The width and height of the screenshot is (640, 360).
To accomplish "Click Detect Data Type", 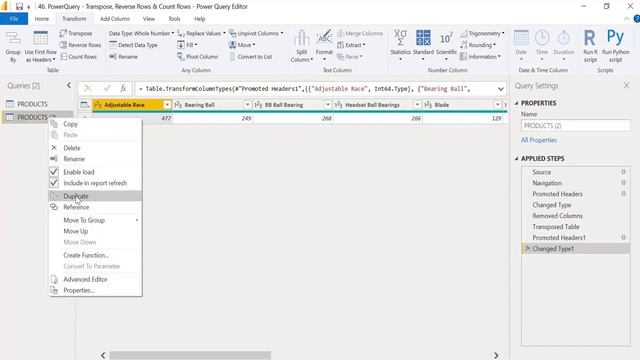I will (x=133, y=45).
